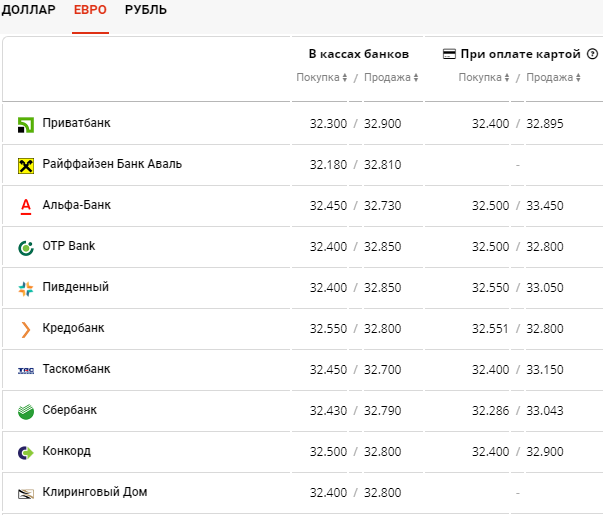Switch to the ДОЛЛАР tab
This screenshot has width=603, height=515.
(x=28, y=11)
